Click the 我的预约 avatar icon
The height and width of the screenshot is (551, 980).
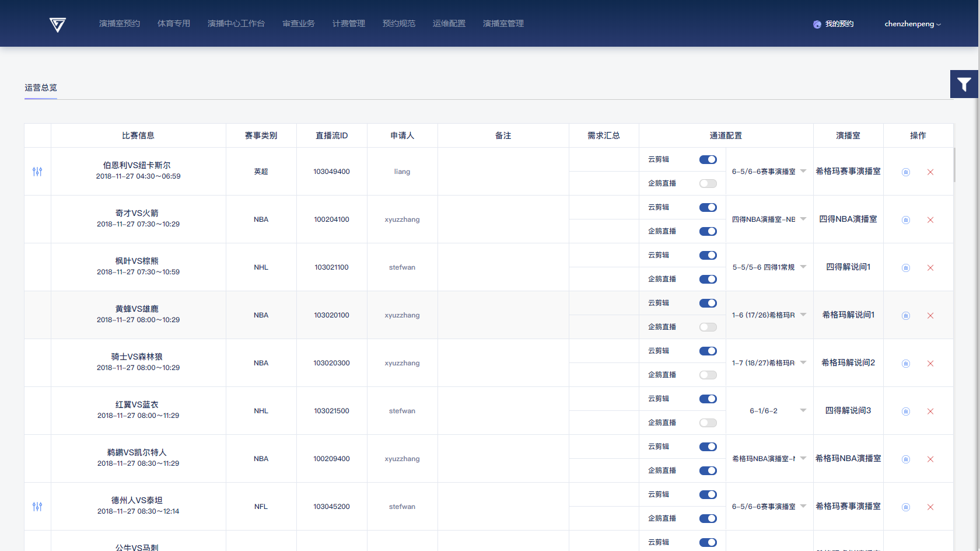point(817,24)
